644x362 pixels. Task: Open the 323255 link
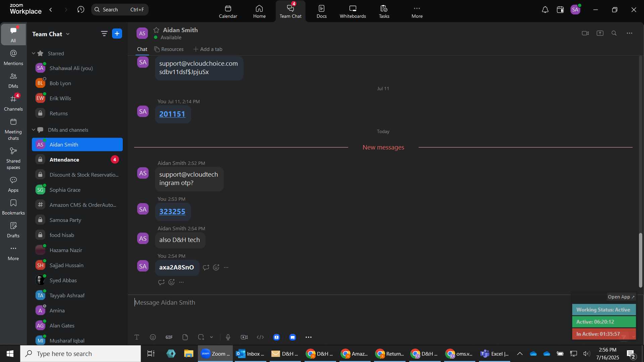172,212
